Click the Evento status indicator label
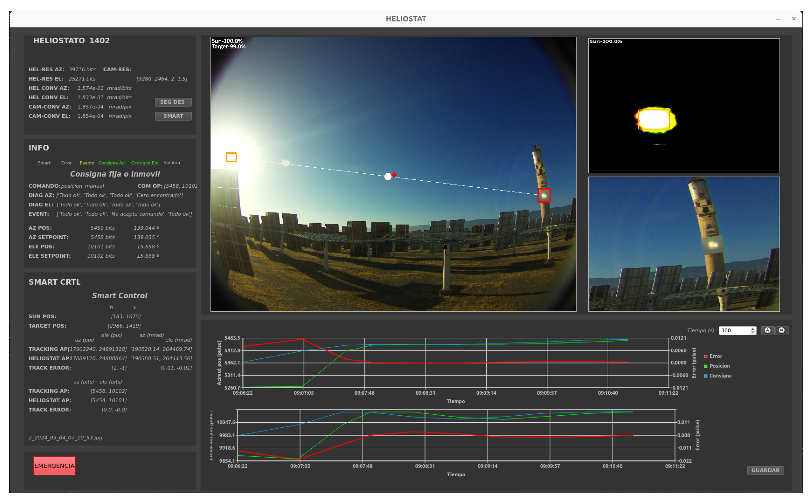Image resolution: width=812 pixels, height=504 pixels. [87, 163]
